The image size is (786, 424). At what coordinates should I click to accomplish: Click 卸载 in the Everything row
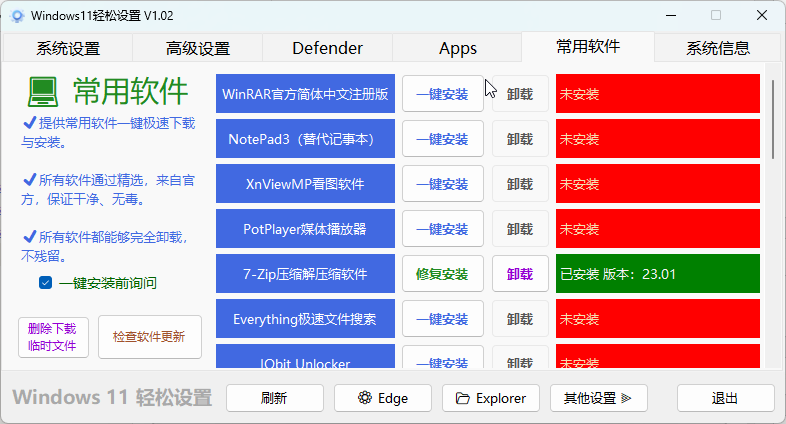click(520, 319)
